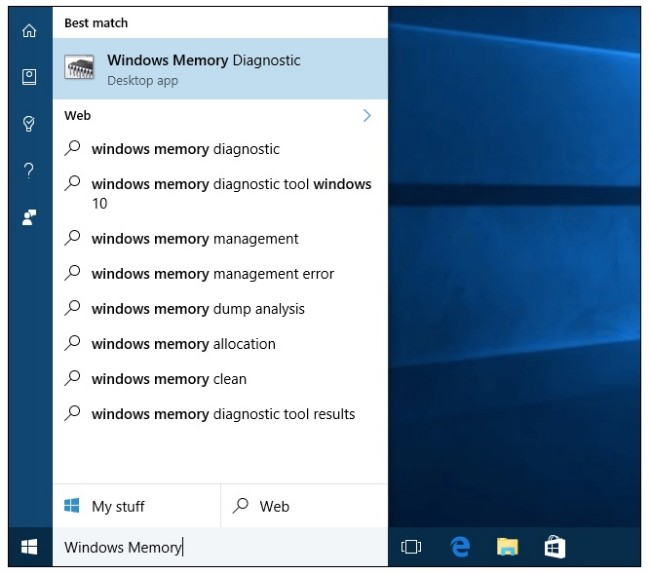This screenshot has height=573, width=650.
Task: Open Cortana Notebook icon
Action: (x=29, y=77)
